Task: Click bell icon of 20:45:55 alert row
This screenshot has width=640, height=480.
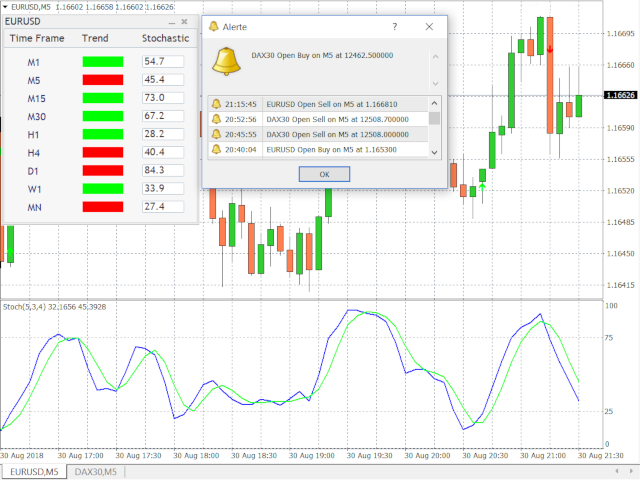Action: pos(216,134)
